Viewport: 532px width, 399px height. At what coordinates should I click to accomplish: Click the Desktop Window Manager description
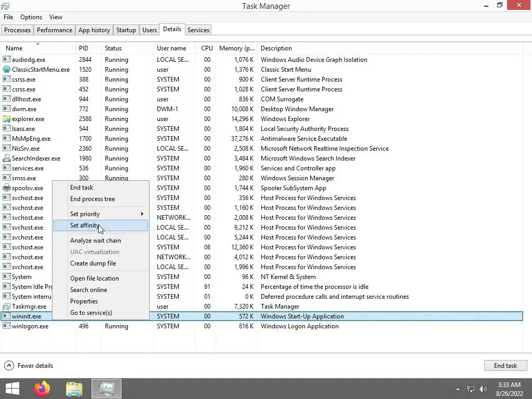[297, 109]
